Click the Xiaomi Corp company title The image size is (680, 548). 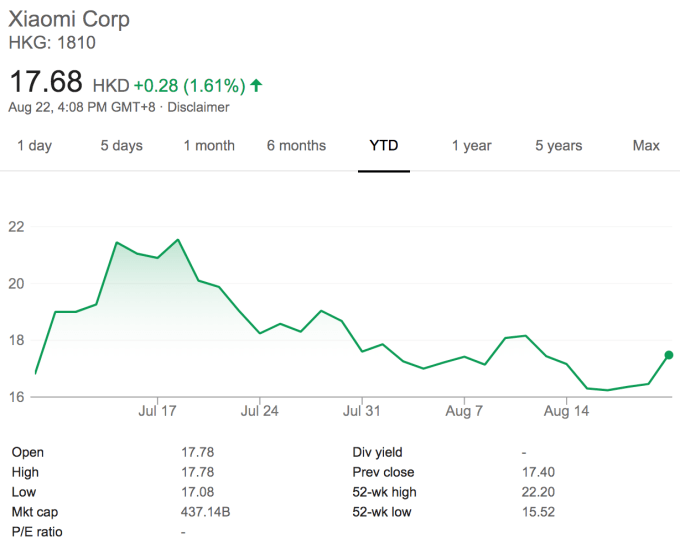69,20
